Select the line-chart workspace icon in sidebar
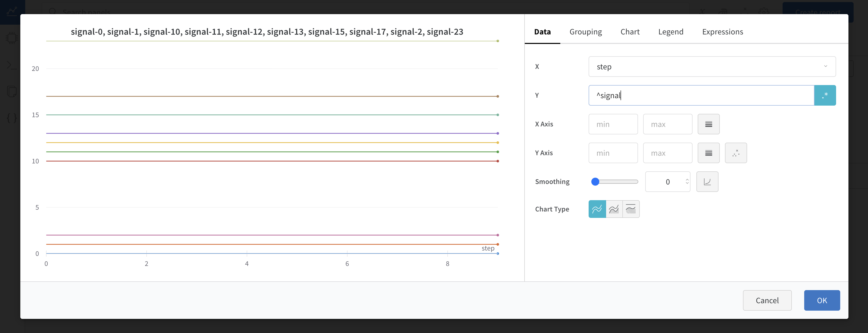 click(x=12, y=12)
